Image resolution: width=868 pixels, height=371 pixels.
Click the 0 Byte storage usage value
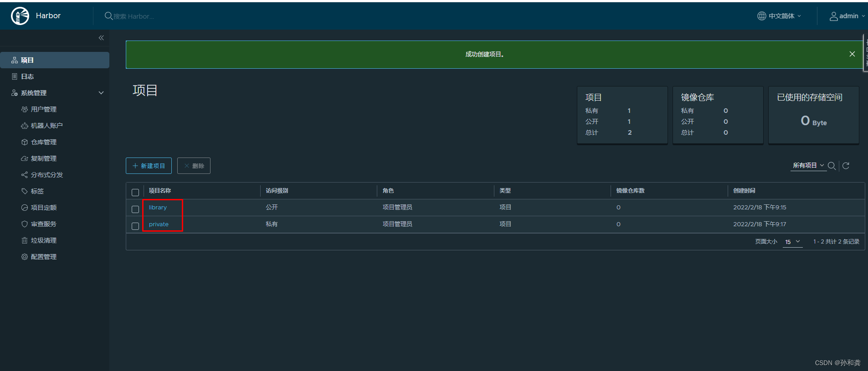(x=814, y=121)
